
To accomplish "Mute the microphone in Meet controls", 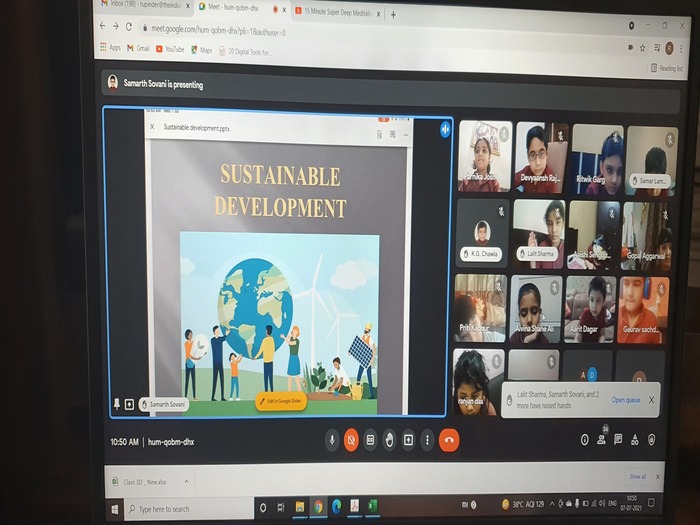I will 332,440.
